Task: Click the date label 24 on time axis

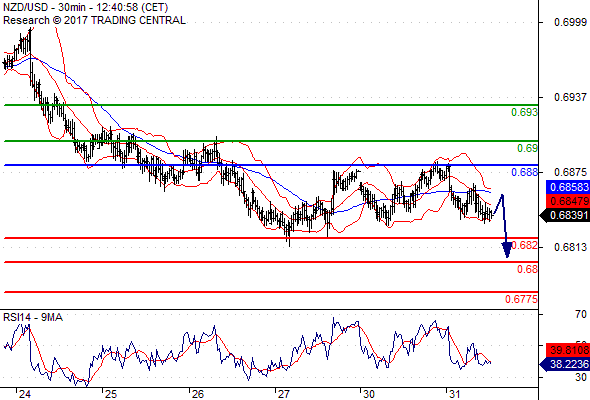Action: pyautogui.click(x=24, y=394)
